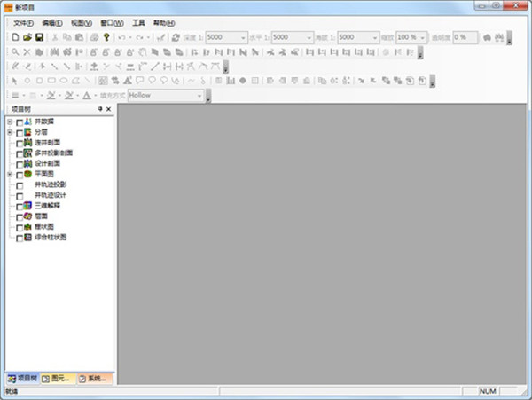Click the Refresh icon before the depth field
The width and height of the screenshot is (532, 400).
coord(175,38)
